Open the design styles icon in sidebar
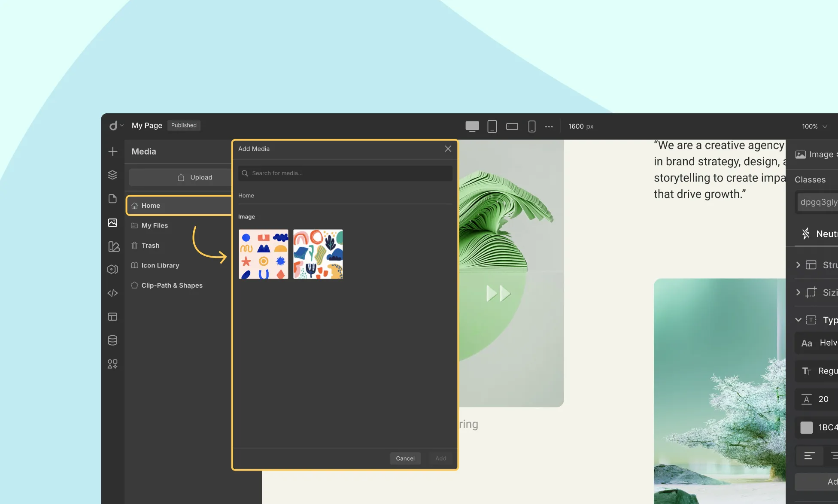Viewport: 838px width, 504px height. pyautogui.click(x=113, y=246)
